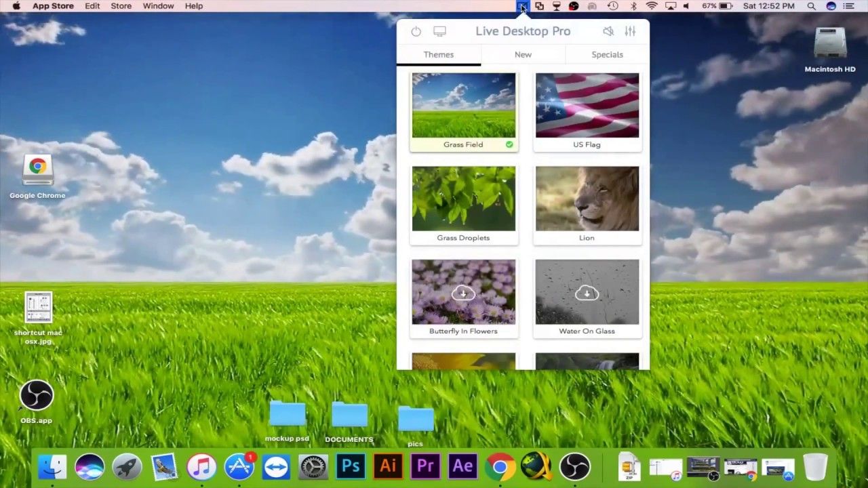Toggle the green checkmark on Grass Field theme

click(x=509, y=144)
